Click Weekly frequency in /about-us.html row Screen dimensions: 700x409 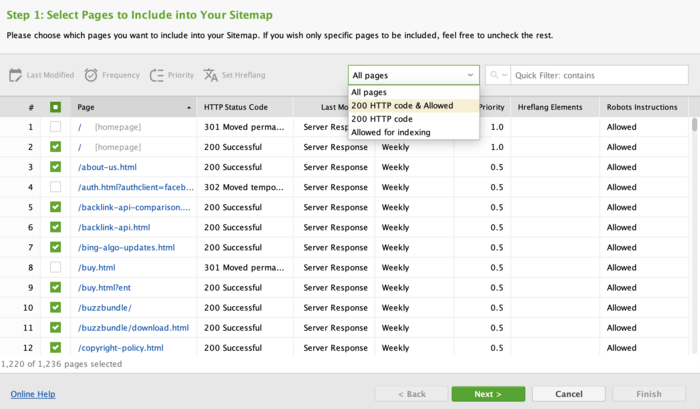point(395,167)
